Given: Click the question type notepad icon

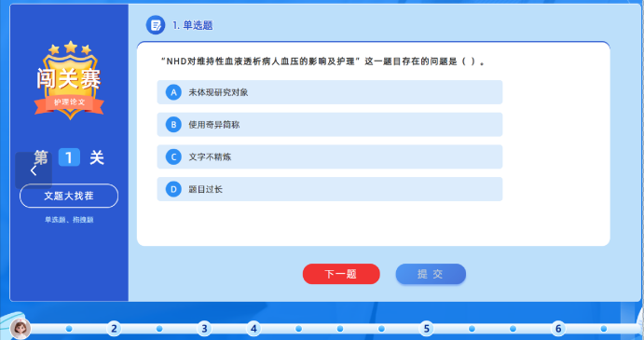Looking at the screenshot, I should pos(156,25).
